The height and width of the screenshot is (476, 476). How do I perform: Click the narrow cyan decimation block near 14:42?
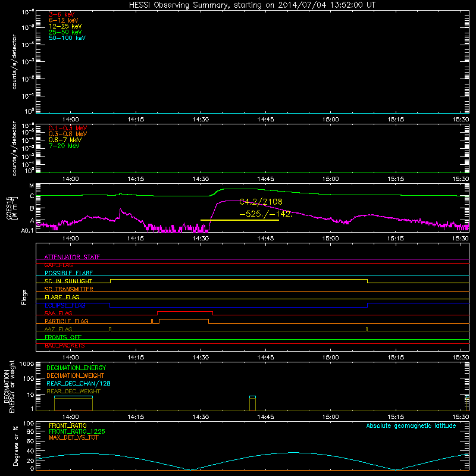coord(252,397)
